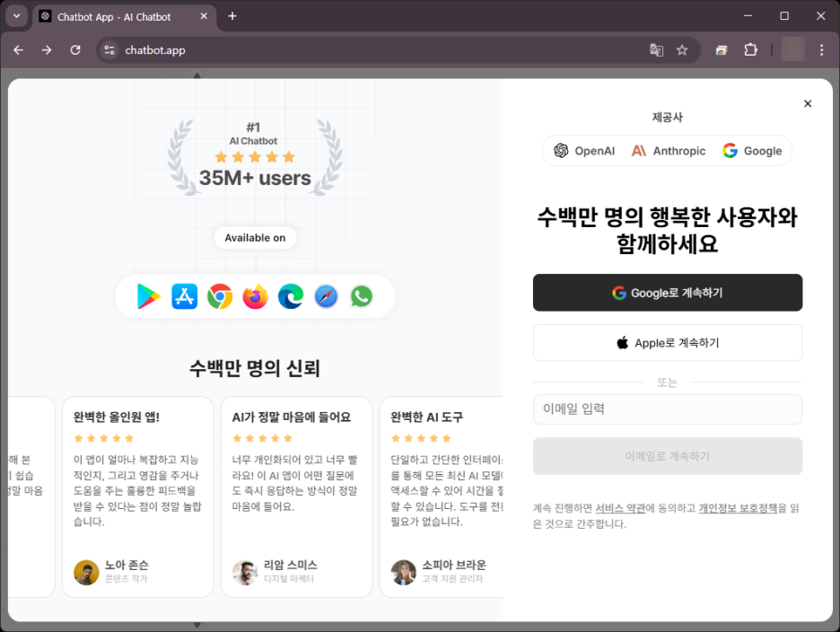This screenshot has height=632, width=840.
Task: View site information icon in address bar
Action: 109,50
